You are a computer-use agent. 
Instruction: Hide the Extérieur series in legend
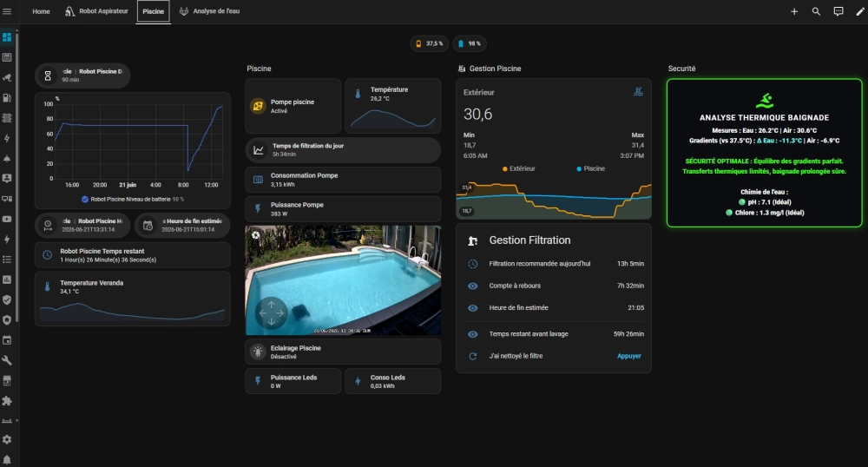(519, 168)
